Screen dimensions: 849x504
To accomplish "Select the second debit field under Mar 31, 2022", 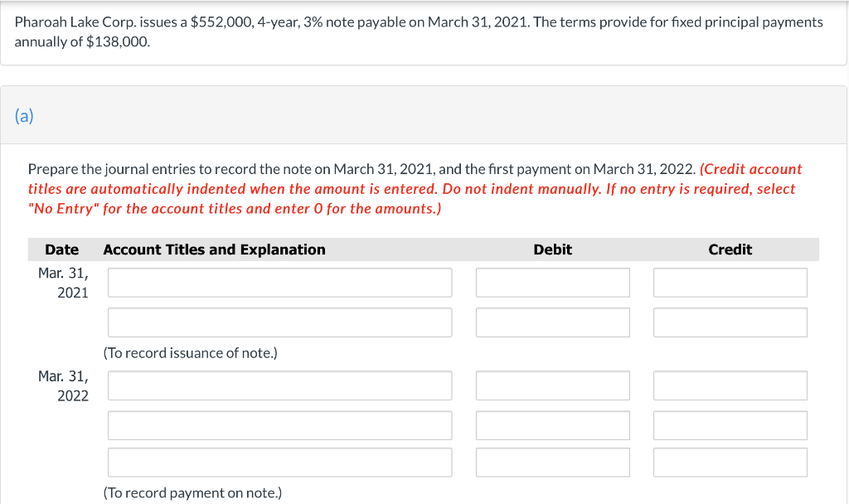I will coord(552,425).
